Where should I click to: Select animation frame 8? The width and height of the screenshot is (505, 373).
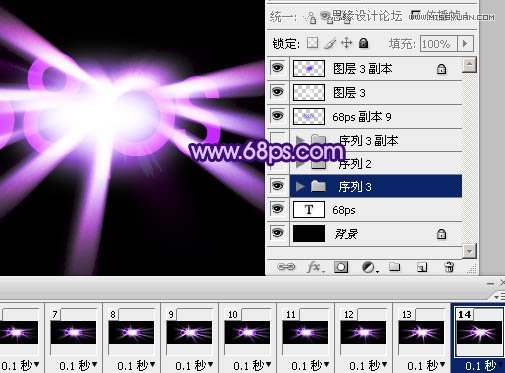[131, 332]
